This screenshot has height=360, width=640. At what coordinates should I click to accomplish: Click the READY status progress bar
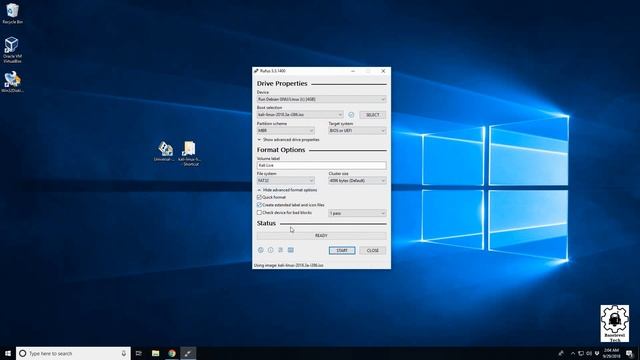[321, 236]
